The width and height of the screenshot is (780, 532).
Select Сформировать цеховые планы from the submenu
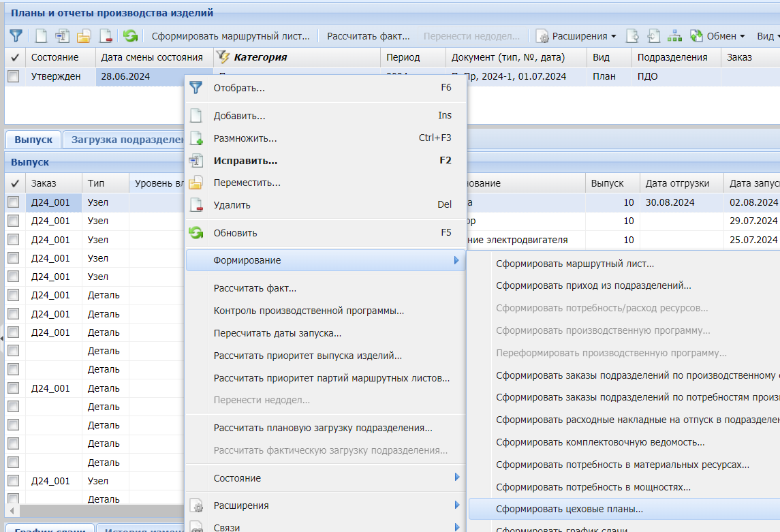[570, 509]
